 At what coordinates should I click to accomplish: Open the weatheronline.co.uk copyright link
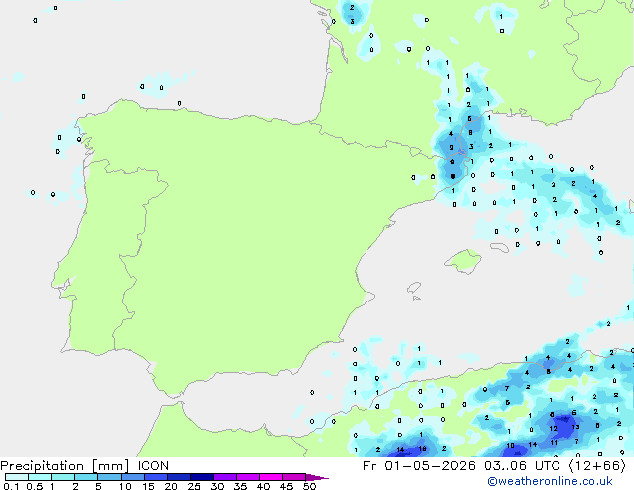(549, 481)
